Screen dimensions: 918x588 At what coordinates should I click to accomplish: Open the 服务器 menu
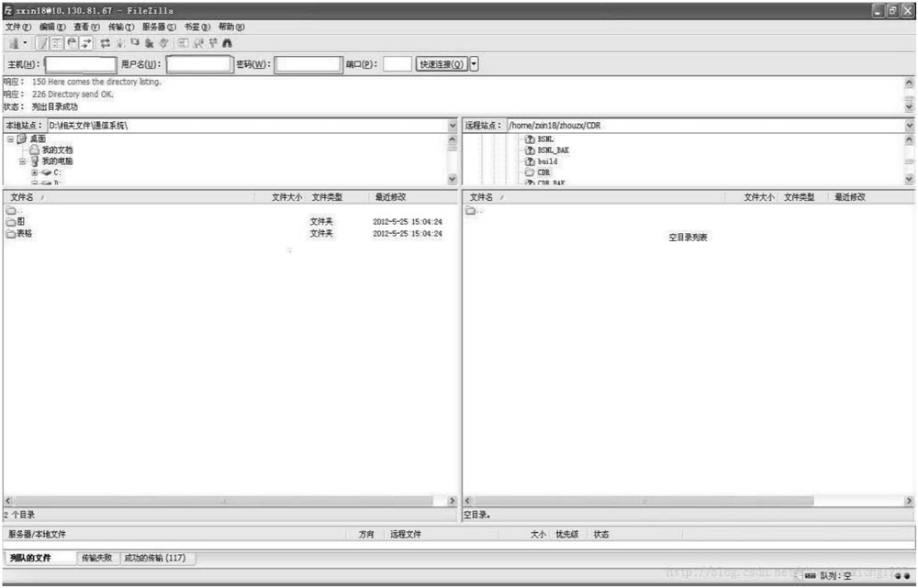pos(159,27)
